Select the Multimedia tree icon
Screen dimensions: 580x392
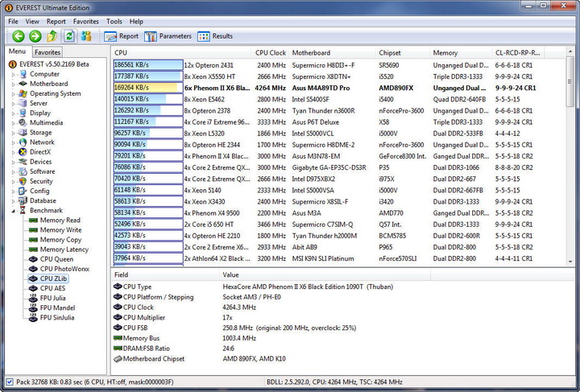tap(23, 122)
